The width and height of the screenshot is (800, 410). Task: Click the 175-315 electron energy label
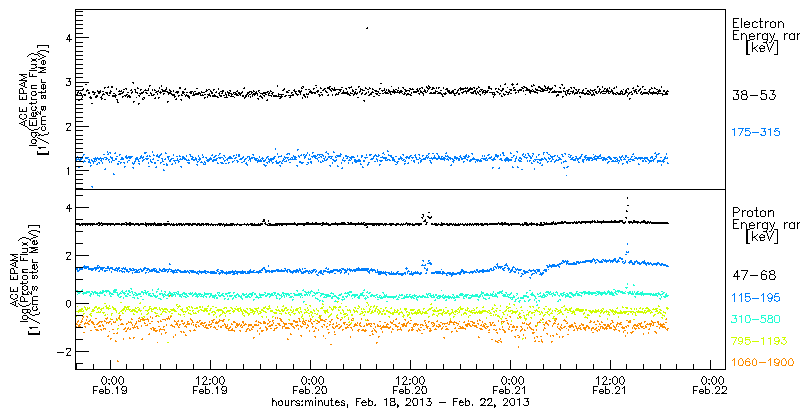click(757, 133)
